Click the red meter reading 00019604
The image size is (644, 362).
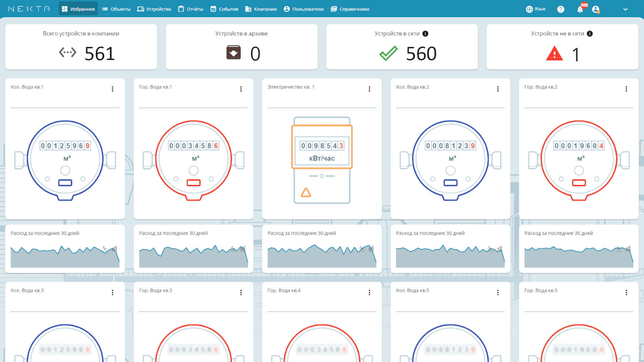tap(579, 146)
